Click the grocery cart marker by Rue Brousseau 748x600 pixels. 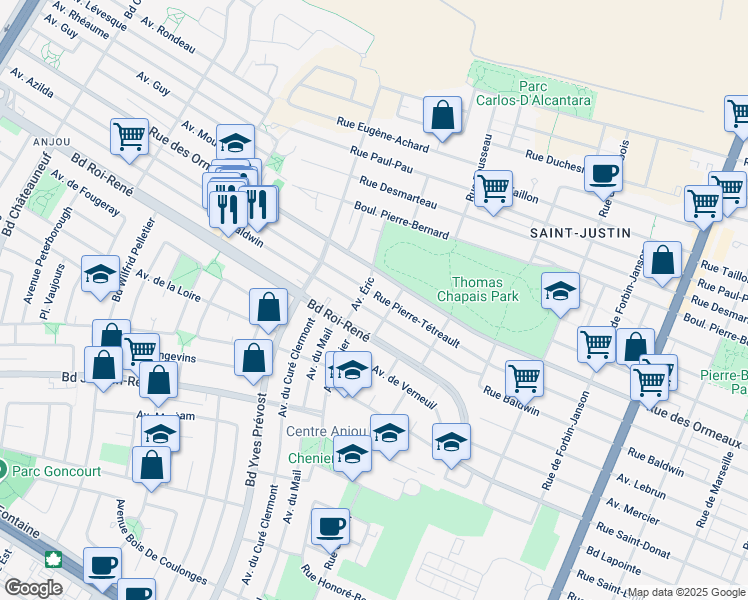coord(494,190)
